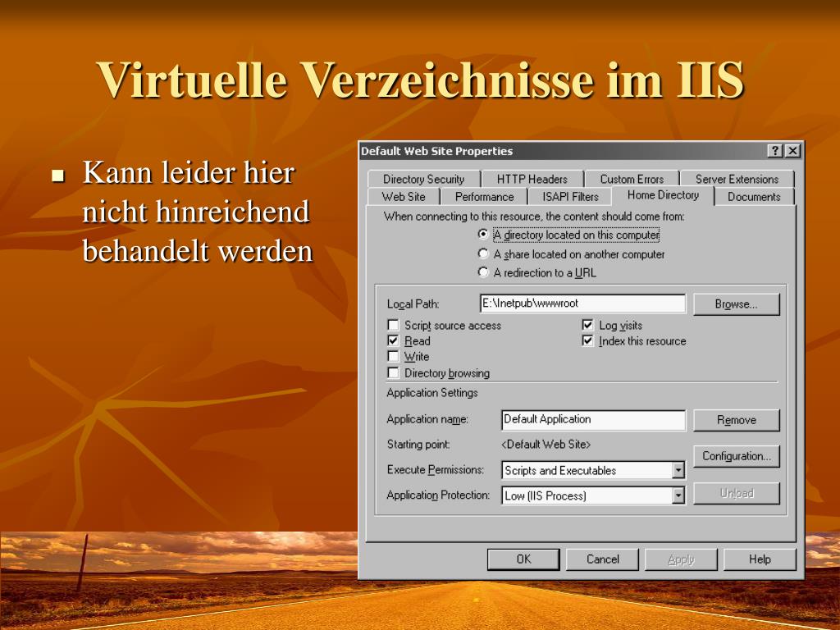Click the OK button
The width and height of the screenshot is (840, 630).
[523, 559]
